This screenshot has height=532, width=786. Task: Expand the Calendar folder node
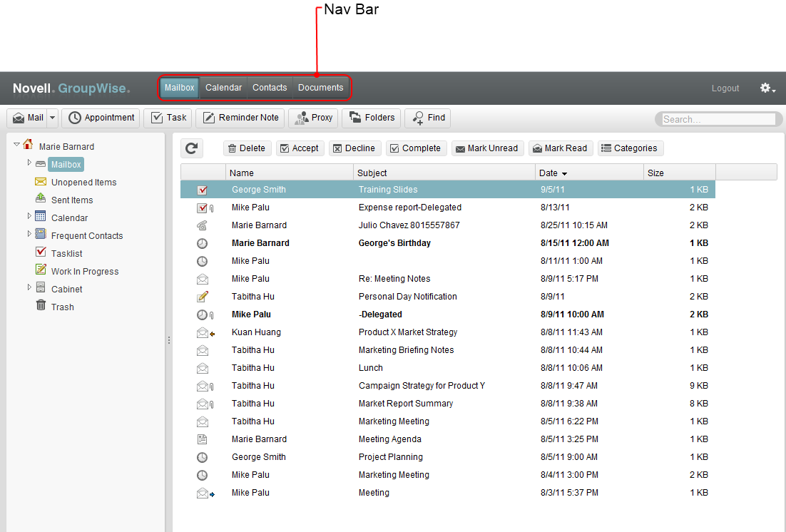[x=29, y=215]
